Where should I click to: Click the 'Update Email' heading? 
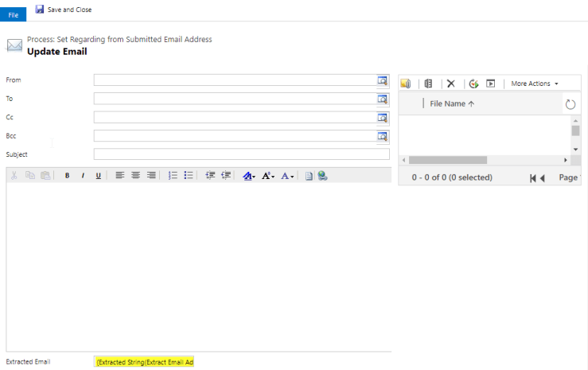pyautogui.click(x=57, y=52)
